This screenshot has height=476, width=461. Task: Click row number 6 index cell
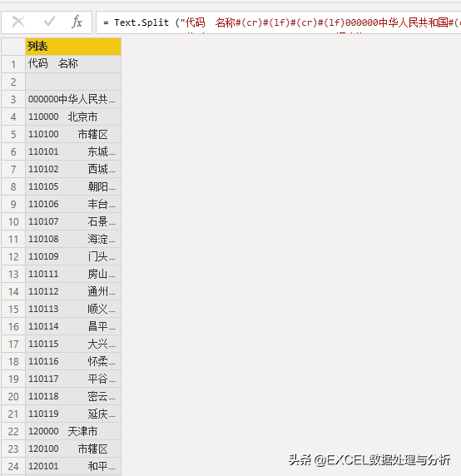pyautogui.click(x=13, y=151)
